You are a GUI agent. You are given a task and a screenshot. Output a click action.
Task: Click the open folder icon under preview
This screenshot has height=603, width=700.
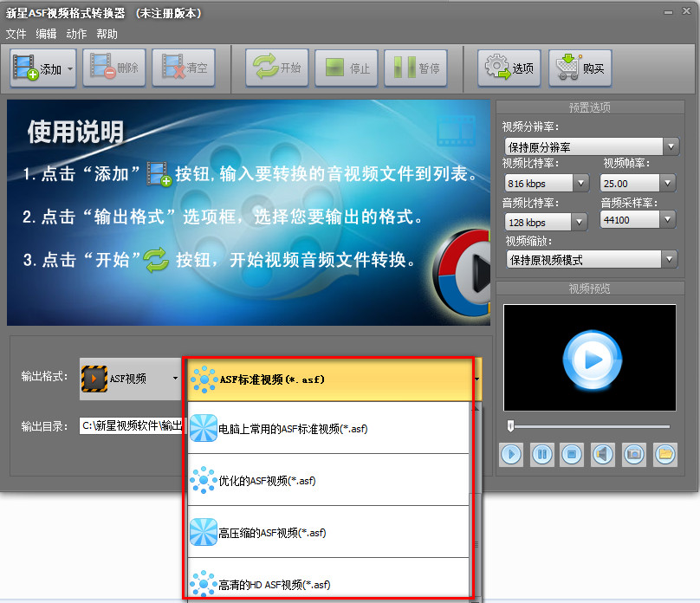coord(665,454)
